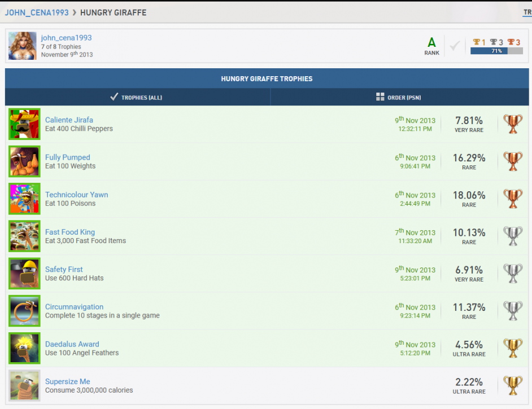Click the A rank badge

[431, 45]
